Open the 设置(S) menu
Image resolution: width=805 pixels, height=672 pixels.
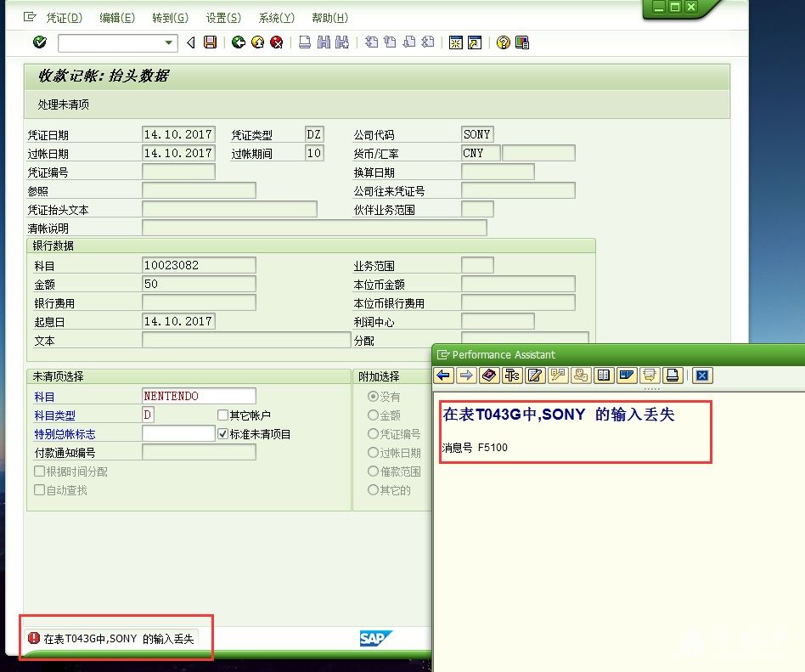pos(223,18)
